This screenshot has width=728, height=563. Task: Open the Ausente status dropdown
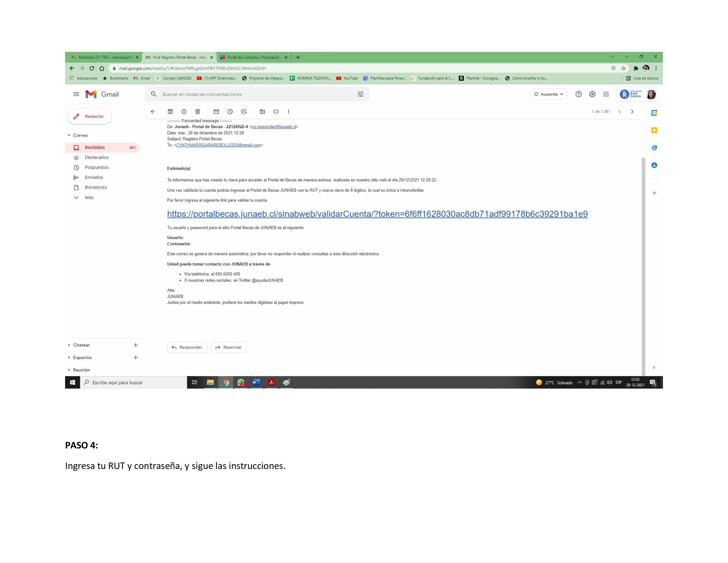coord(549,94)
